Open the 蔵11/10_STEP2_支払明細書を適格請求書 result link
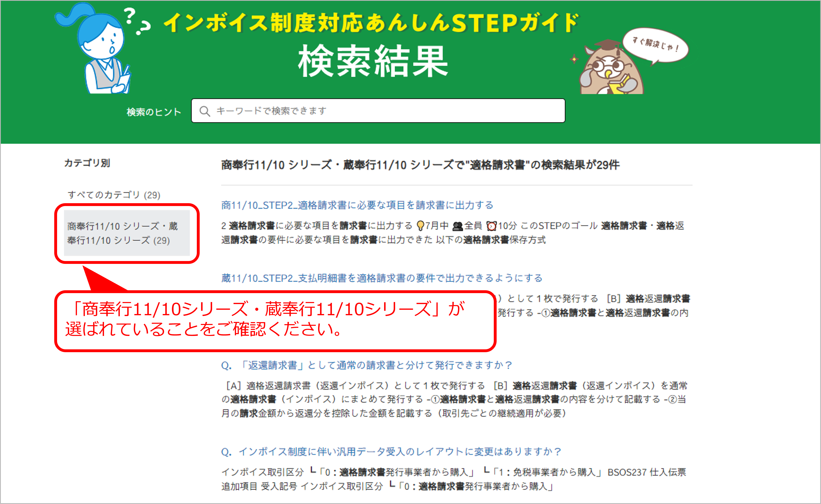The image size is (821, 504). pyautogui.click(x=382, y=278)
